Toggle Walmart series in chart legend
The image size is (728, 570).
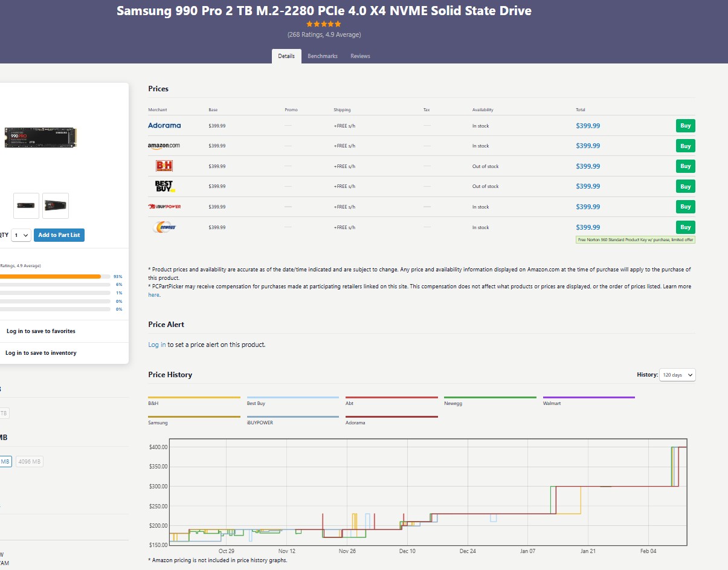(589, 401)
